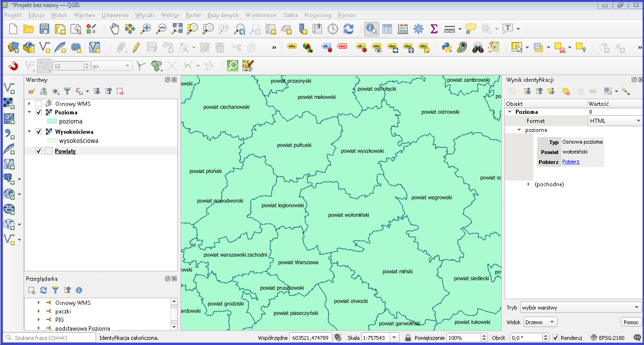The height and width of the screenshot is (345, 644).
Task: Select the binoculars plugin icon
Action: (478, 47)
